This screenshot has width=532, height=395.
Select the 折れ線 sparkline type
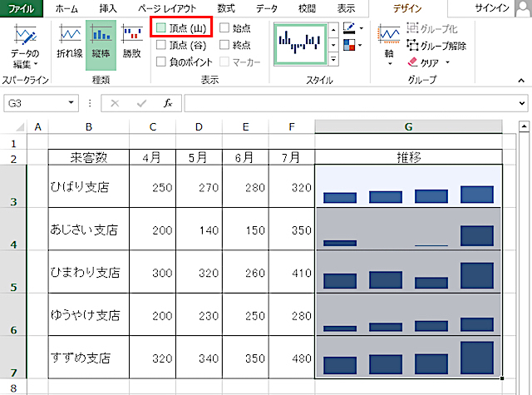pyautogui.click(x=70, y=41)
